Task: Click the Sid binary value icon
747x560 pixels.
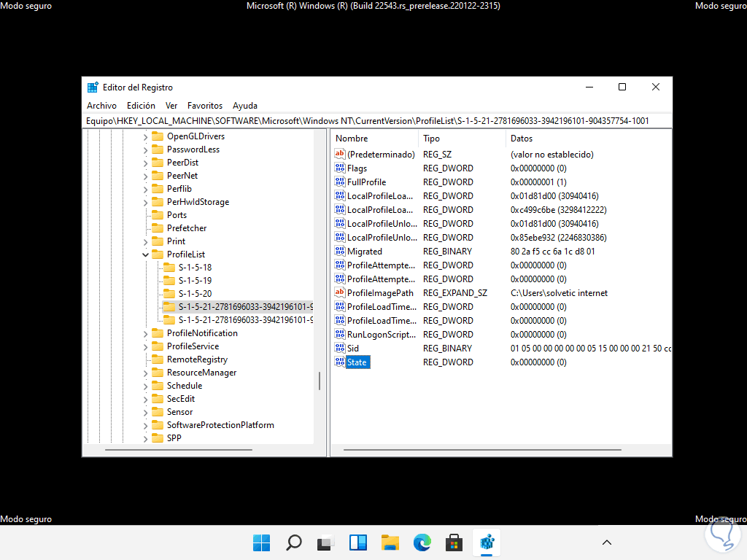Action: (340, 348)
